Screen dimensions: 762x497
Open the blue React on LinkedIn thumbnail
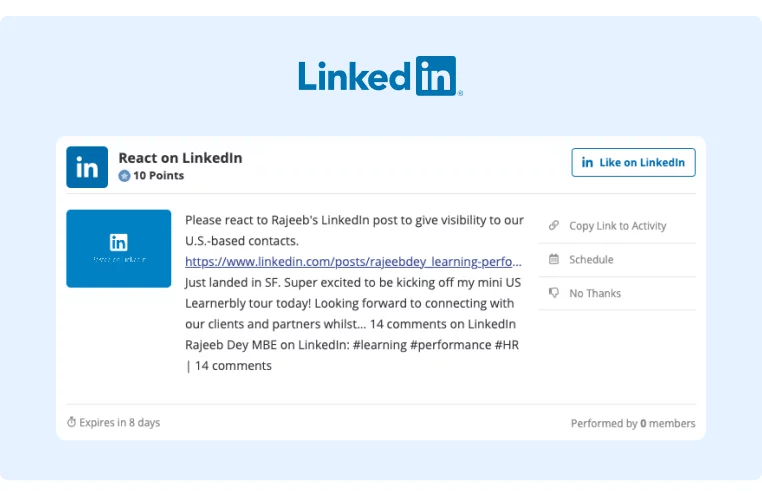click(119, 249)
